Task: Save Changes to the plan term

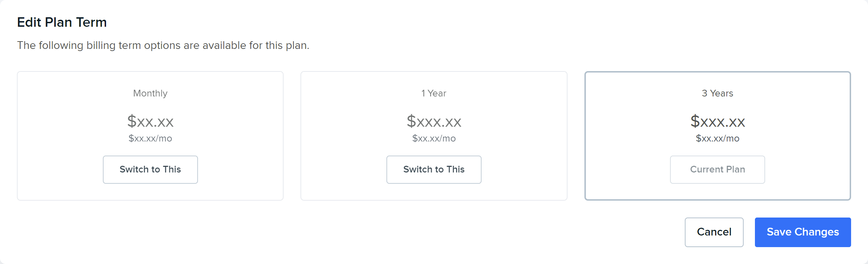Action: pos(803,232)
